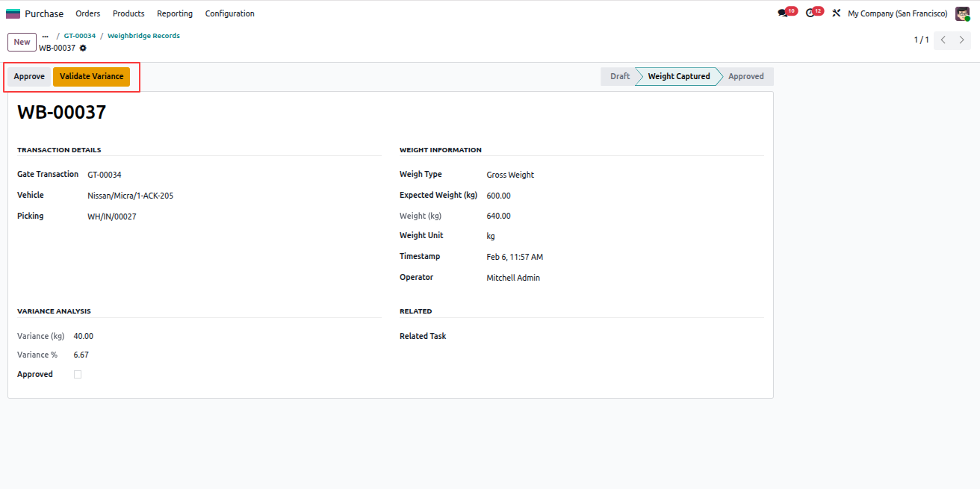980x489 pixels.
Task: Open the messages chat icon
Action: click(x=783, y=13)
